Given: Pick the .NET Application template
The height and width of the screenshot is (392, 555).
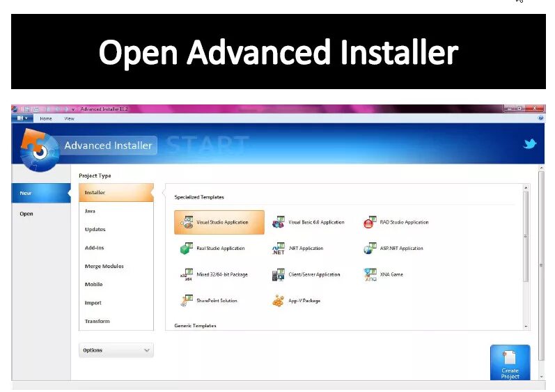Looking at the screenshot, I should click(x=297, y=249).
